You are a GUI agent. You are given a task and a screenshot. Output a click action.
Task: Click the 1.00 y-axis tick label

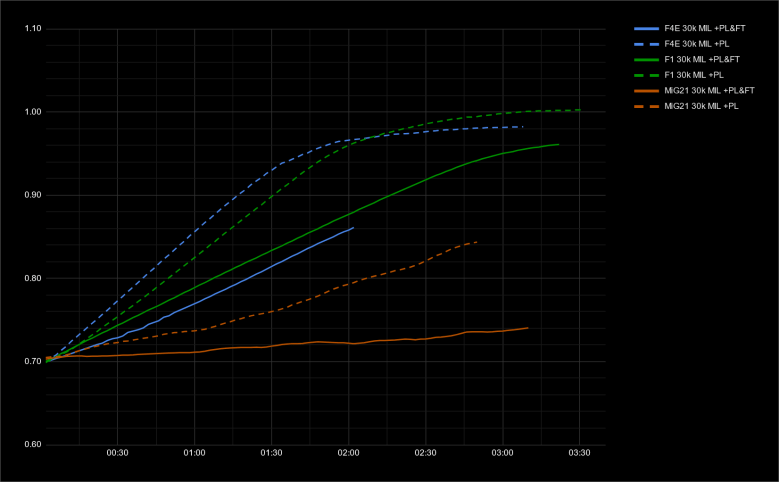[x=31, y=112]
